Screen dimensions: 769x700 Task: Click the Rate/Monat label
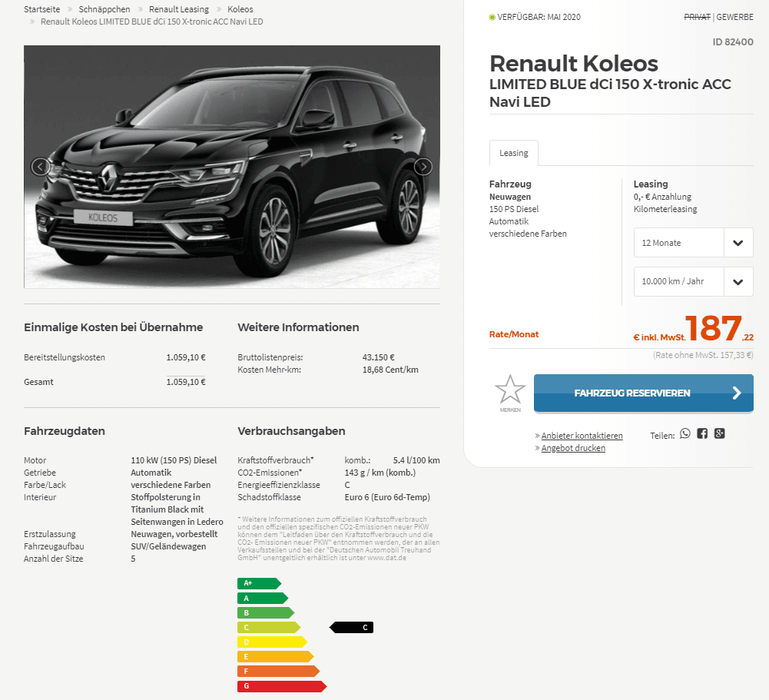pyautogui.click(x=513, y=334)
